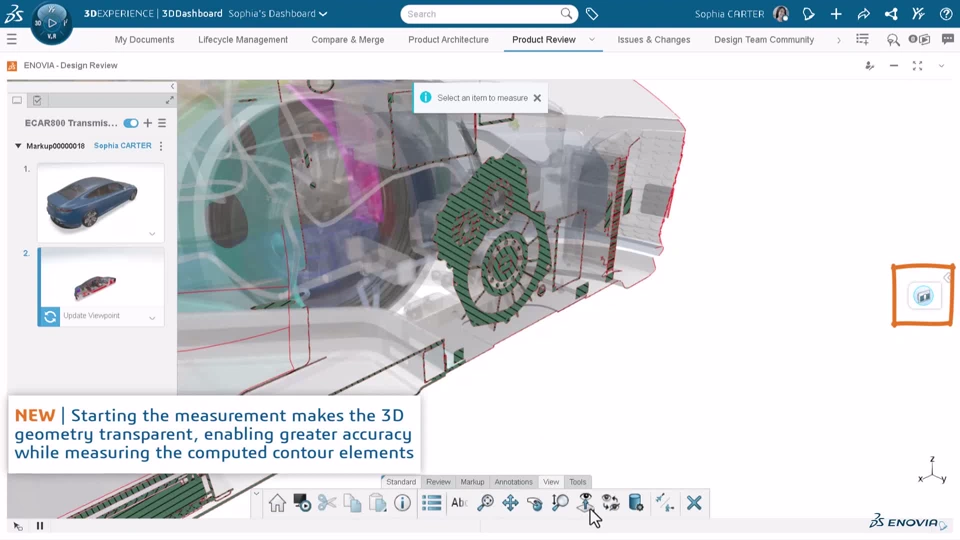
Task: Click the Copy icon in the action bar
Action: click(x=352, y=503)
